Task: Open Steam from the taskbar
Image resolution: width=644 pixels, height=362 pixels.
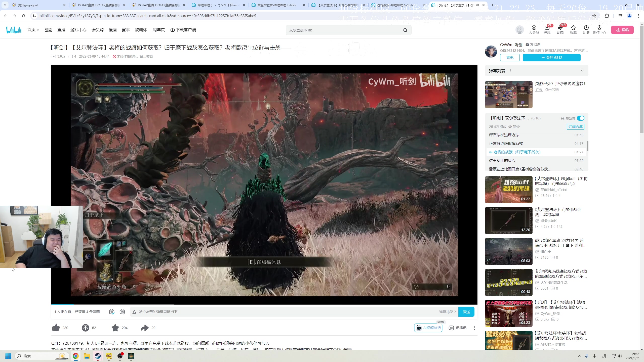Action: 98,356
